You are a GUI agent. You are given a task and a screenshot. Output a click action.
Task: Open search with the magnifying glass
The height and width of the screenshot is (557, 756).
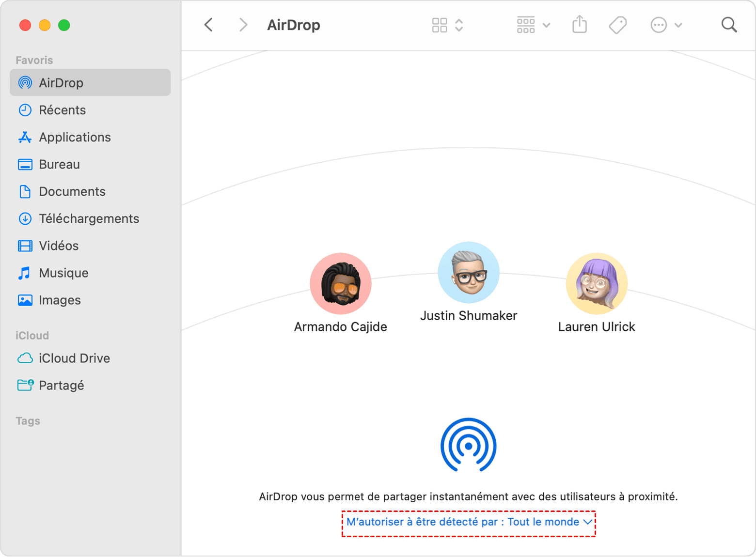729,25
